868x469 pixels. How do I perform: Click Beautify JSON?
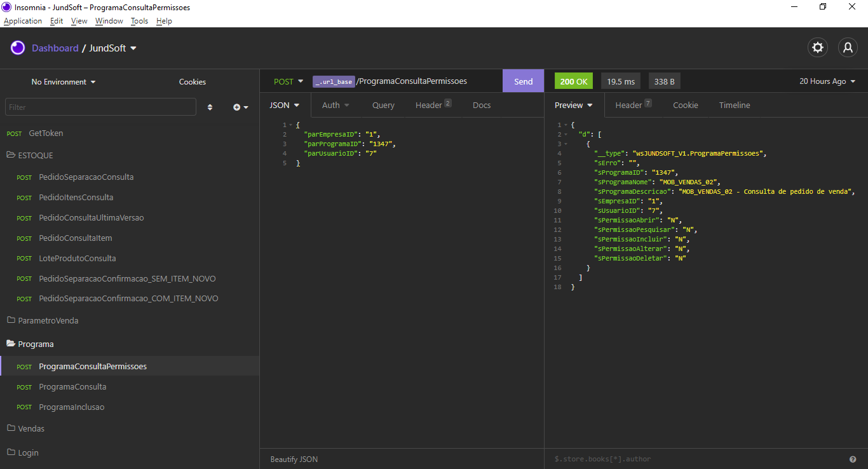pos(294,459)
